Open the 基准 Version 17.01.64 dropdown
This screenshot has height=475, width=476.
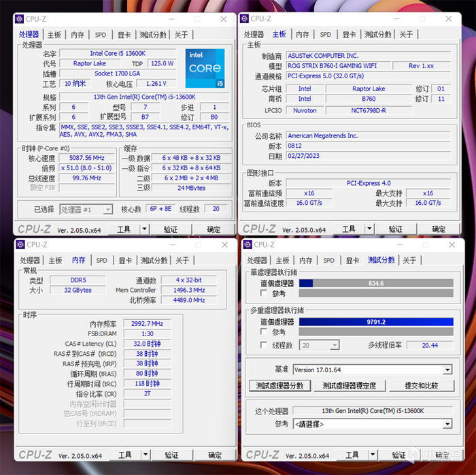point(373,370)
